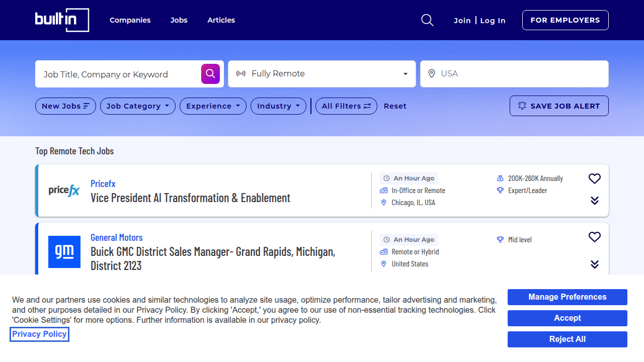The width and height of the screenshot is (644, 362).
Task: Click the Chicago, IL, USA location text
Action: tap(414, 203)
